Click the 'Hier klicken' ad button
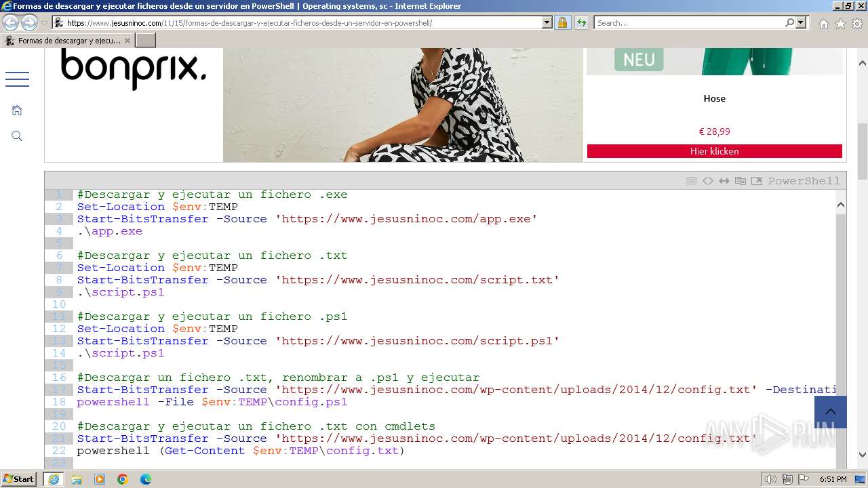The height and width of the screenshot is (488, 868). (715, 151)
